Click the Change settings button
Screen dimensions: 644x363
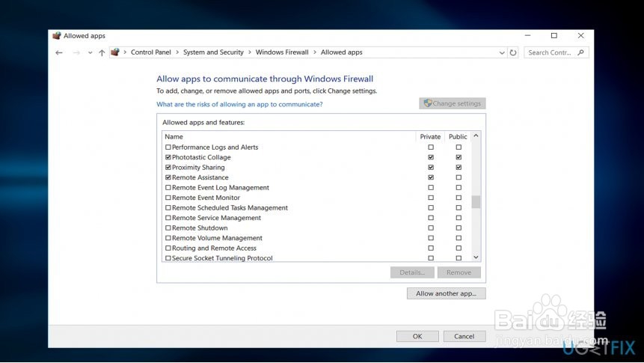click(453, 103)
